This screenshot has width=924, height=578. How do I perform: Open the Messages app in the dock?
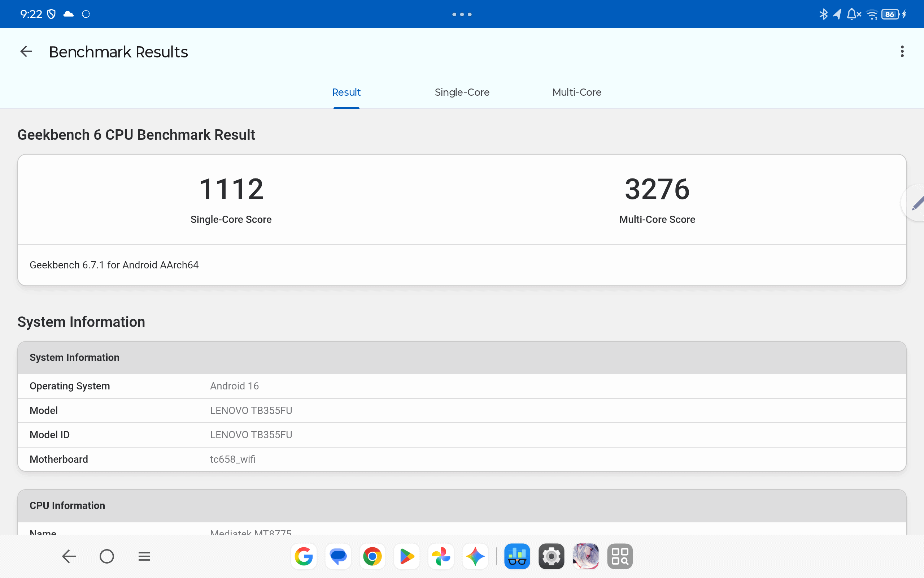point(338,556)
